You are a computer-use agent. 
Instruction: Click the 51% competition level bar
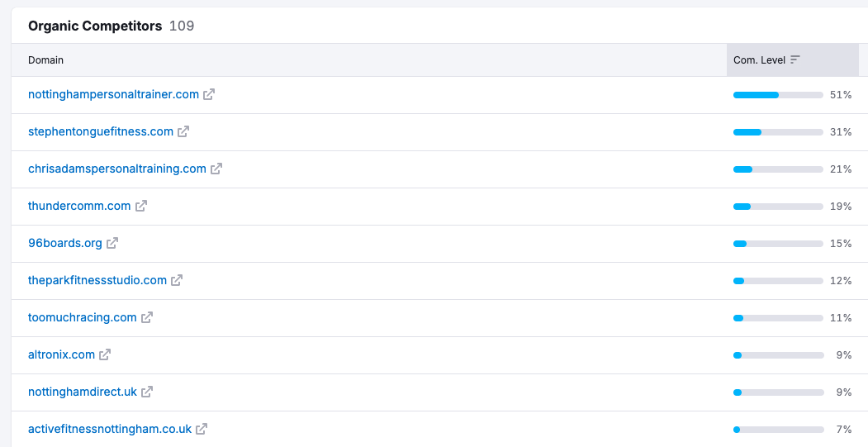click(x=778, y=95)
